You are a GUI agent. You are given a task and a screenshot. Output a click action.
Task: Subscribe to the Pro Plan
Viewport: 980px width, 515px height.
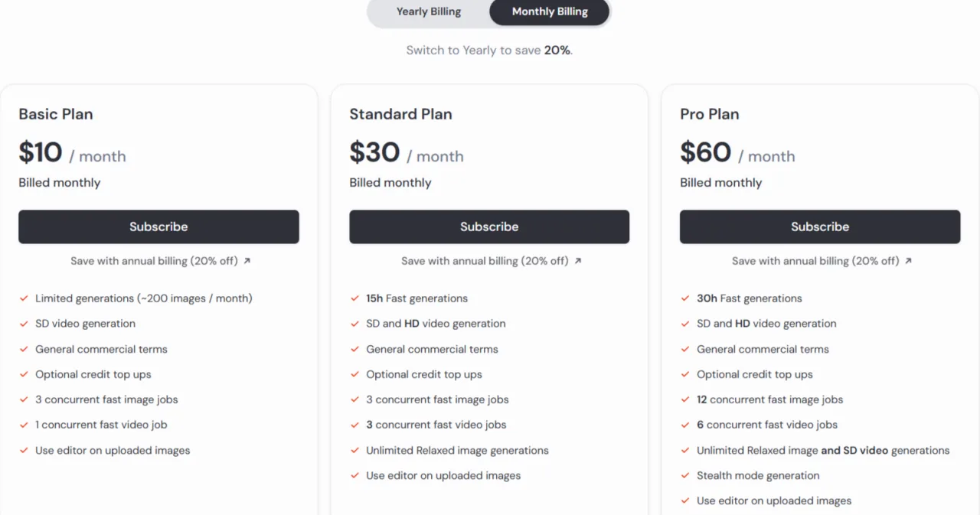[x=820, y=227]
